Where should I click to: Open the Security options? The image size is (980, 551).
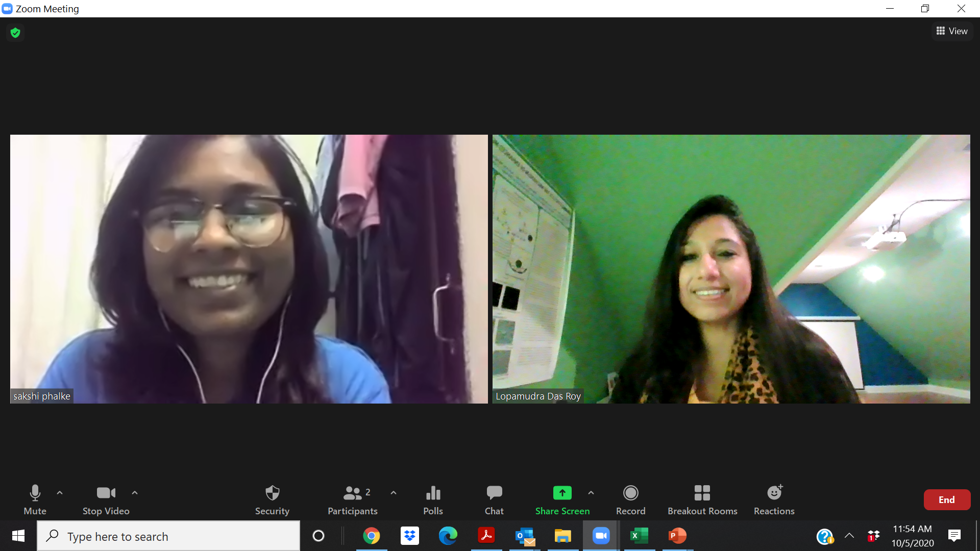point(272,499)
